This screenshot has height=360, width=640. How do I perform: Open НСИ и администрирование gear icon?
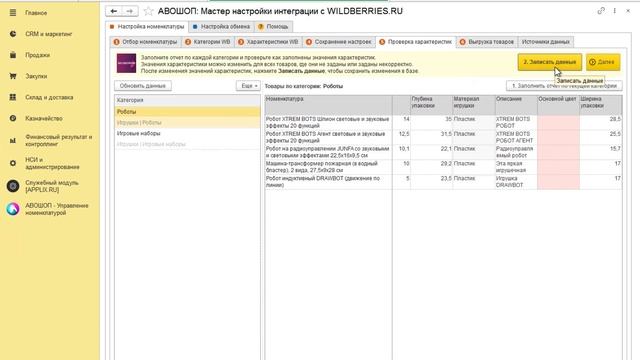(x=13, y=163)
